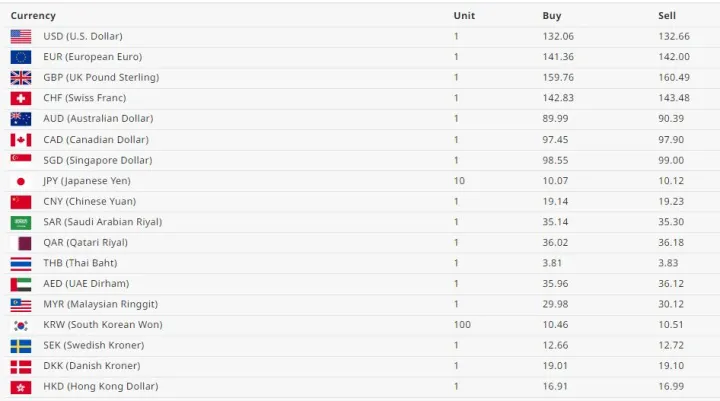Click the Canadian flag icon

click(x=21, y=139)
